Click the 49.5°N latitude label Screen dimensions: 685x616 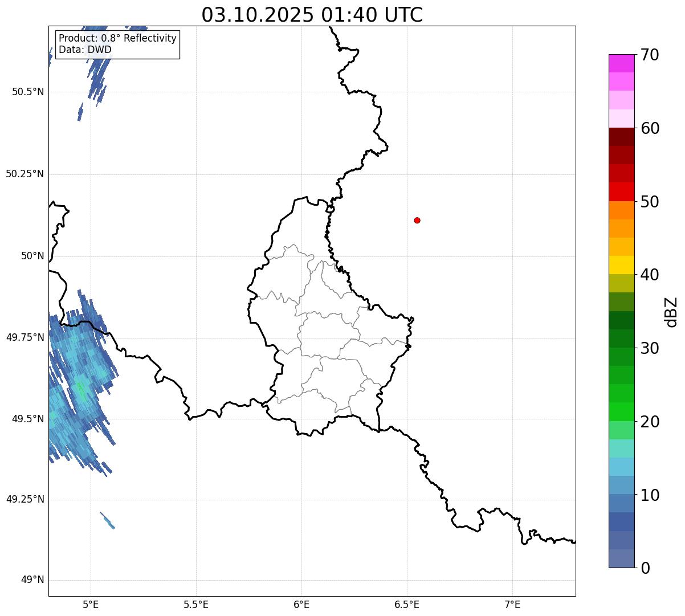pos(28,419)
